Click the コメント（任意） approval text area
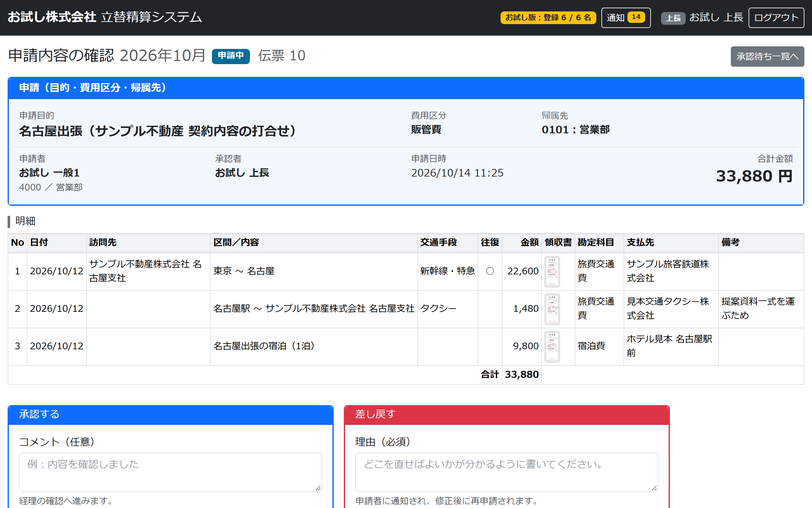Viewport: 812px width, 508px height. pyautogui.click(x=170, y=472)
